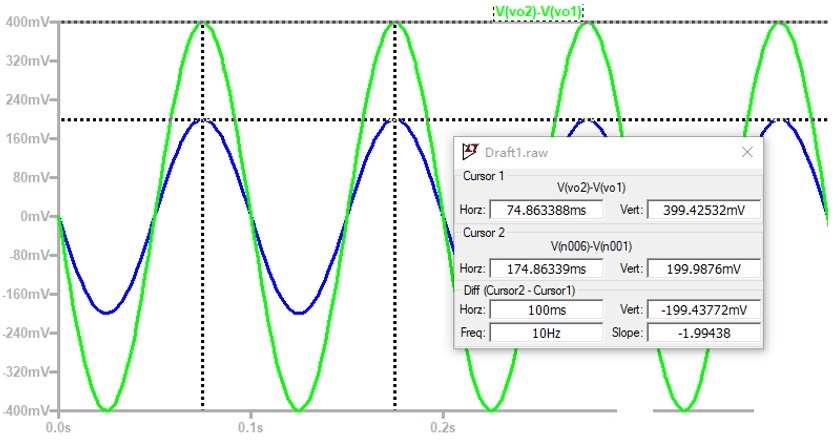This screenshot has height=442, width=834.
Task: Click the Diff Vert field showing -199.43772mV
Action: (x=704, y=310)
